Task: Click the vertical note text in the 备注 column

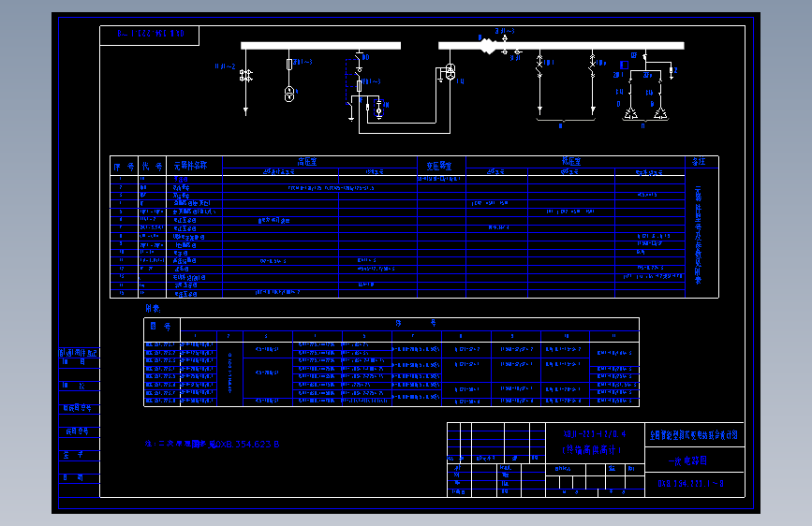Action: click(x=698, y=236)
